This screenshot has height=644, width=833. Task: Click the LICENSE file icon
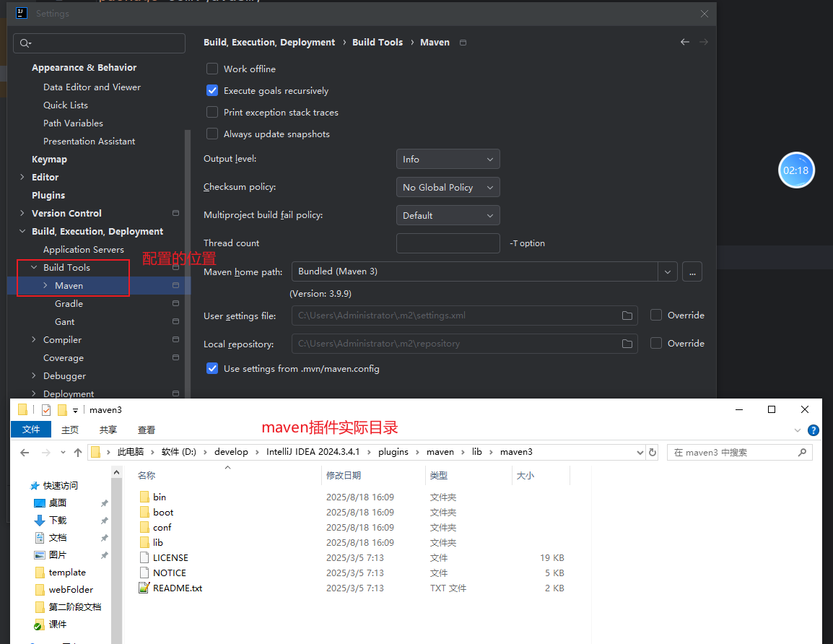144,557
